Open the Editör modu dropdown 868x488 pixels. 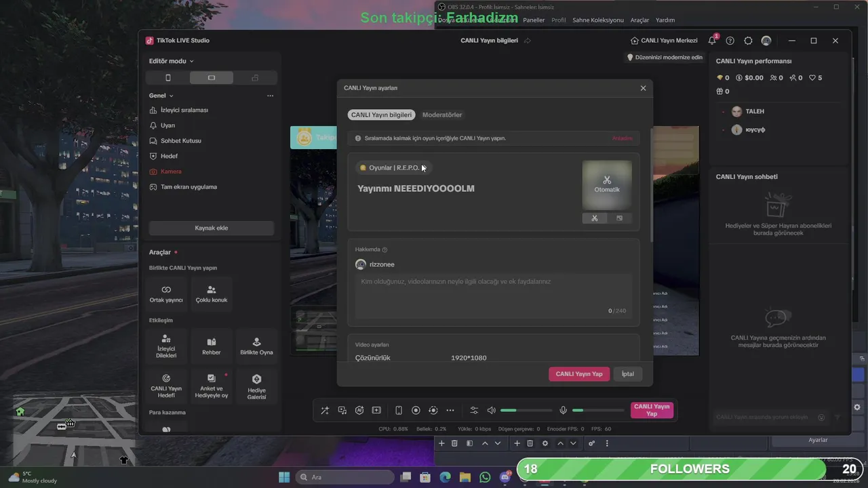coord(172,61)
